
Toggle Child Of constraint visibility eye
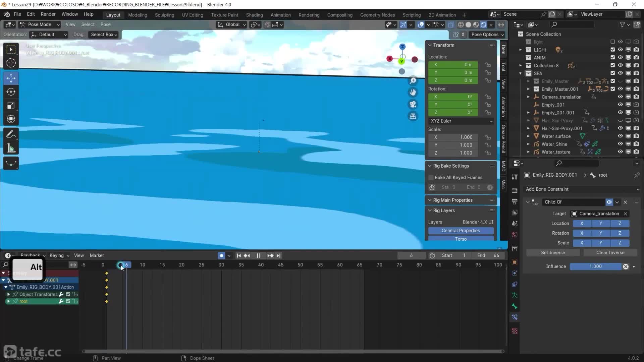(x=609, y=202)
